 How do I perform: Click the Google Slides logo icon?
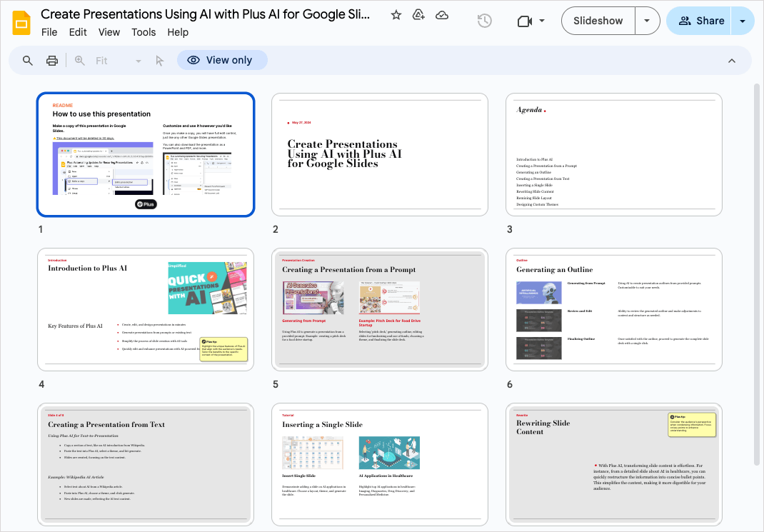[21, 21]
